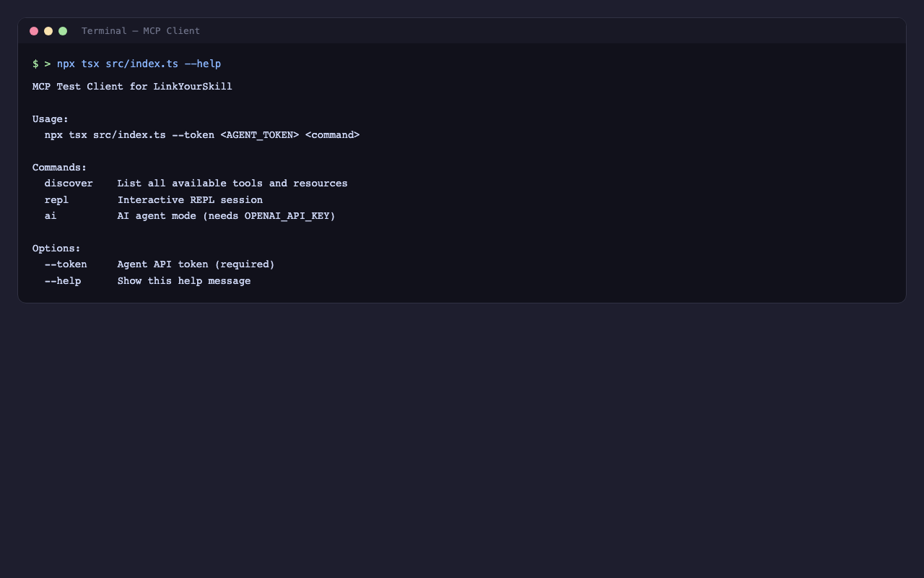Select the 'repl' command name
924x578 pixels.
pyautogui.click(x=56, y=200)
